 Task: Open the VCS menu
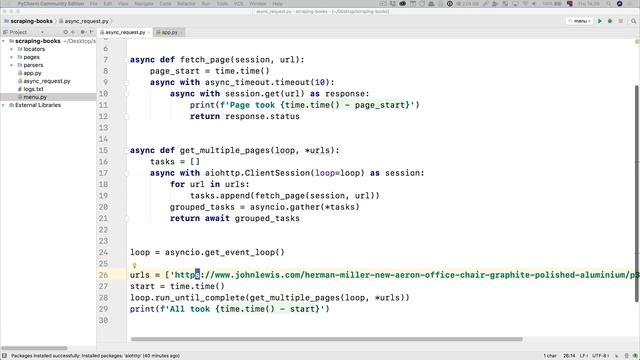(238, 4)
